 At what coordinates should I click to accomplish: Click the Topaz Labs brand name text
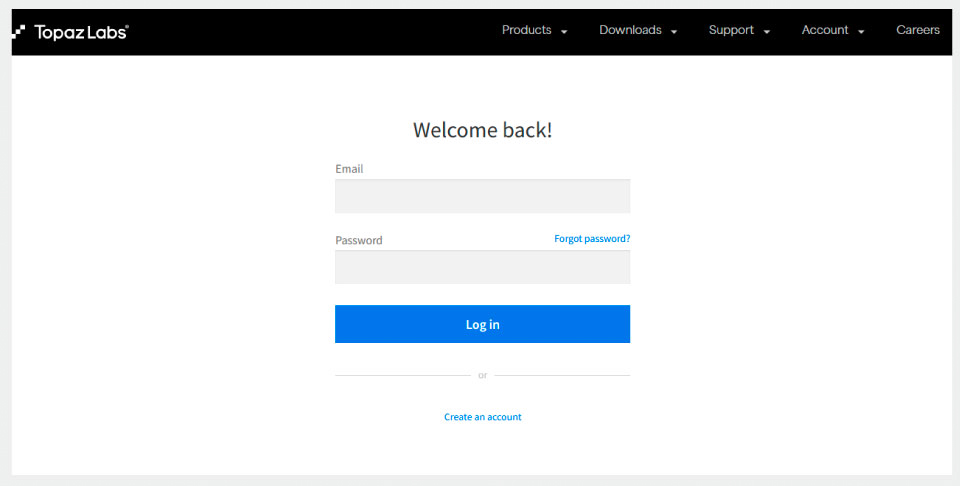pyautogui.click(x=81, y=32)
